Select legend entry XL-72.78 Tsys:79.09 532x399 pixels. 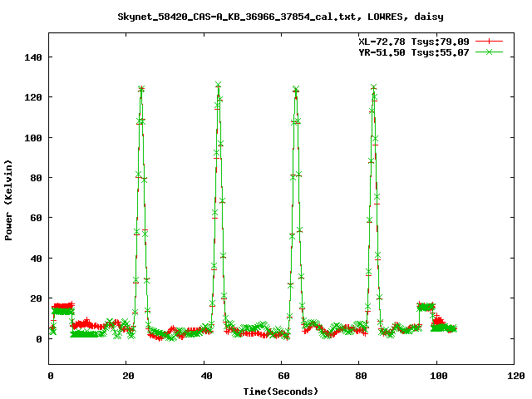point(414,42)
